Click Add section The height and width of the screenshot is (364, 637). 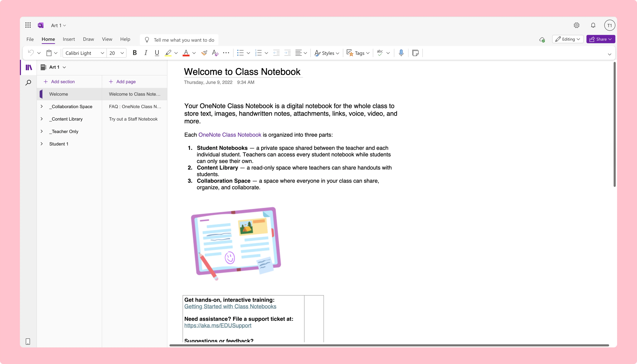tap(59, 82)
